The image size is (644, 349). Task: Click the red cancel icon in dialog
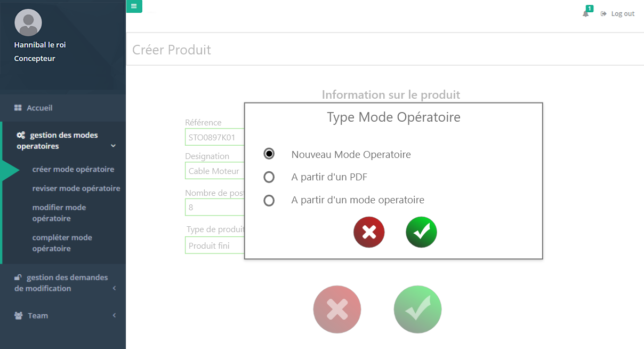tap(369, 232)
